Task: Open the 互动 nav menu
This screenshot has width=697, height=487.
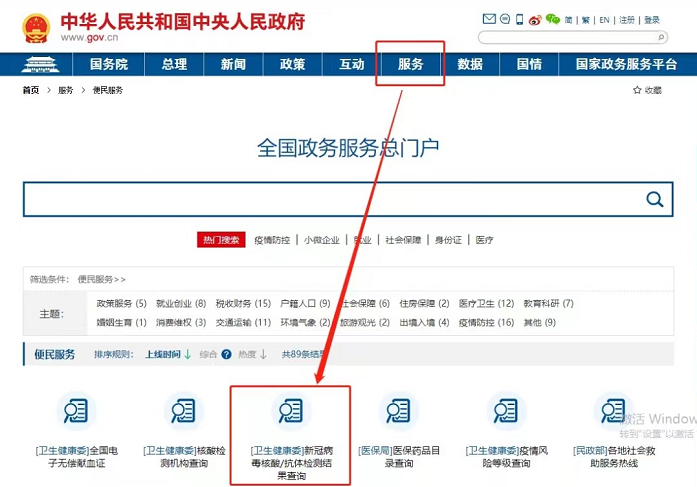Action: (x=352, y=64)
